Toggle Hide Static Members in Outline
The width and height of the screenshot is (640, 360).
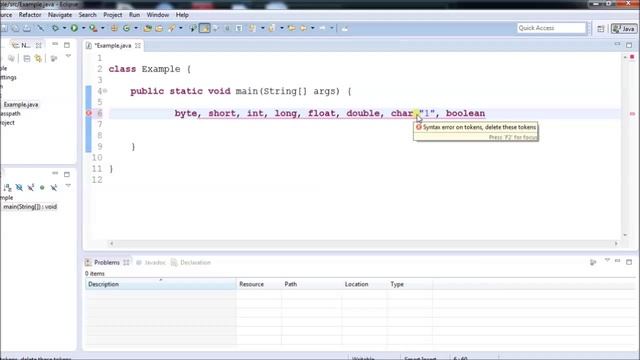[x=31, y=187]
